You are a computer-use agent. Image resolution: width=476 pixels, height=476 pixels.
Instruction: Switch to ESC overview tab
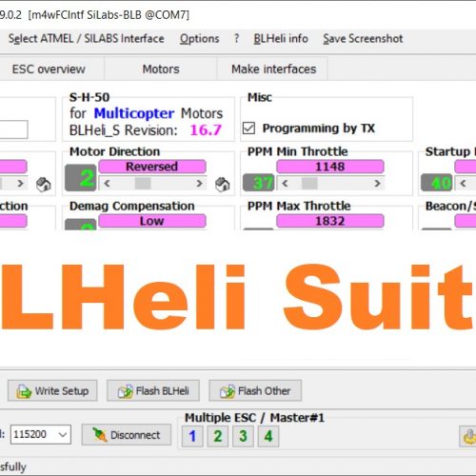pyautogui.click(x=49, y=69)
